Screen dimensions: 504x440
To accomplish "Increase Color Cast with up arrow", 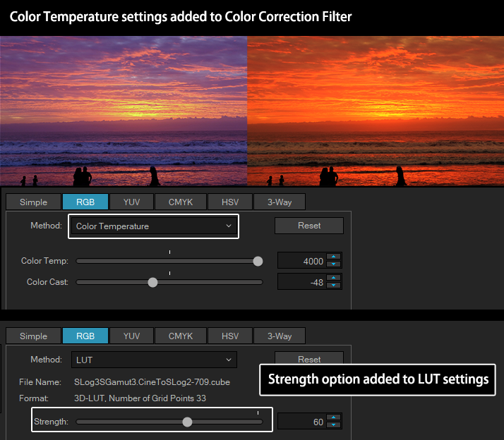I will 334,278.
